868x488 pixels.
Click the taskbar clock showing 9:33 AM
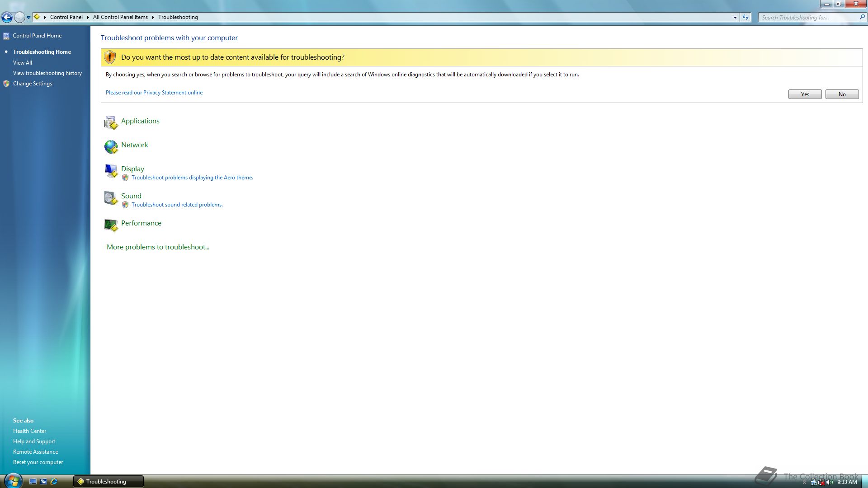(x=847, y=482)
